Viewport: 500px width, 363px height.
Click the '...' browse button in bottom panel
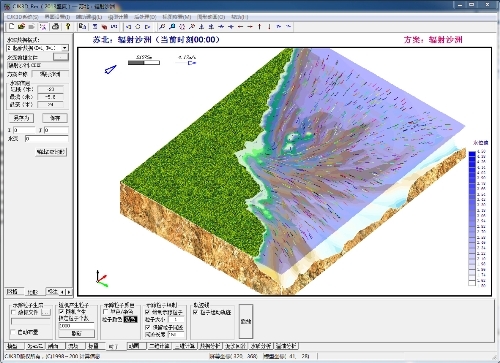tap(46, 313)
